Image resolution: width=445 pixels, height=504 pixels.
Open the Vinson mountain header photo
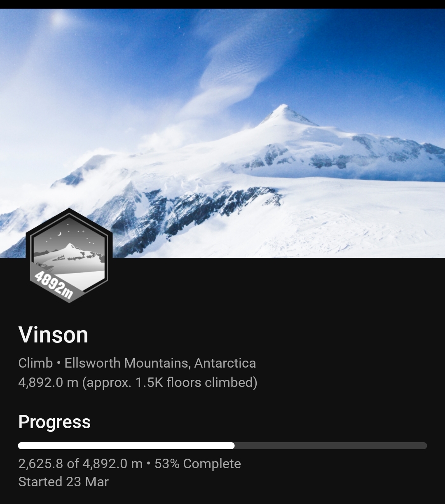pos(222,133)
